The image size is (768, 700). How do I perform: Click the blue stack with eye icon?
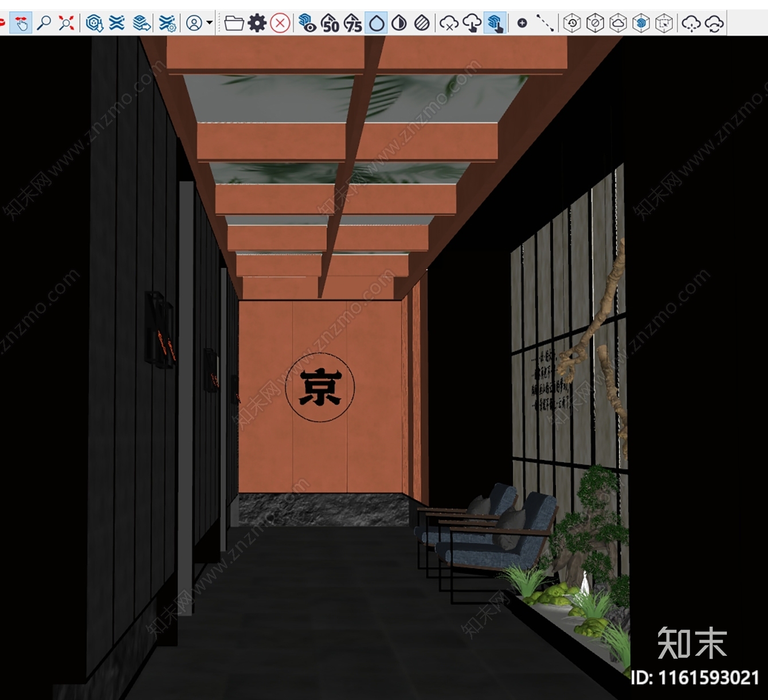(307, 23)
